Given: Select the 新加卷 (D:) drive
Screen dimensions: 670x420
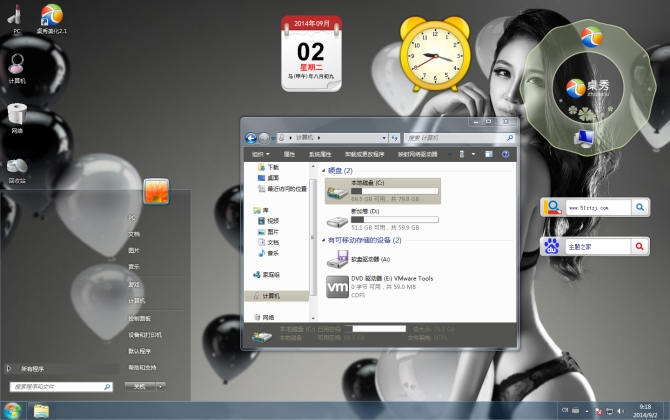Looking at the screenshot, I should (x=383, y=220).
